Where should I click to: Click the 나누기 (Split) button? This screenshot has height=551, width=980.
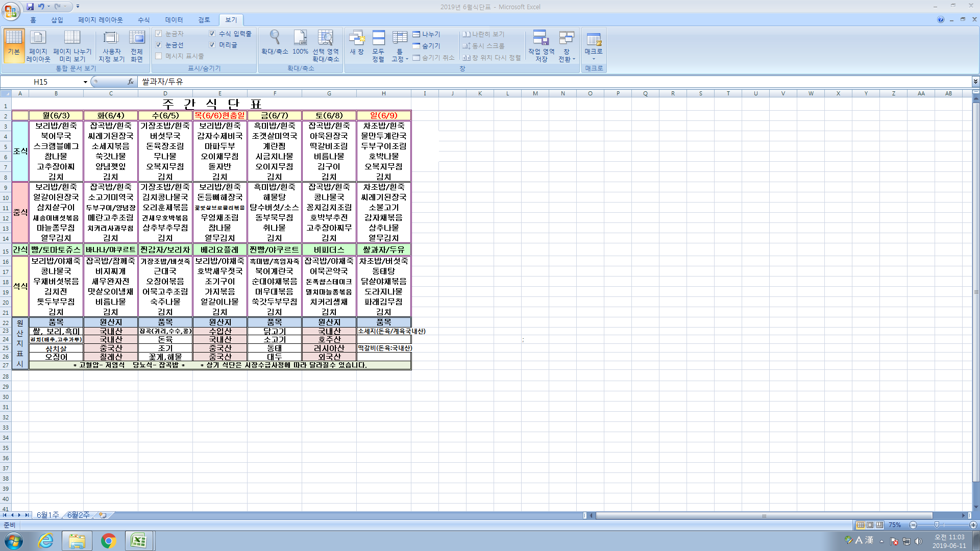(426, 34)
